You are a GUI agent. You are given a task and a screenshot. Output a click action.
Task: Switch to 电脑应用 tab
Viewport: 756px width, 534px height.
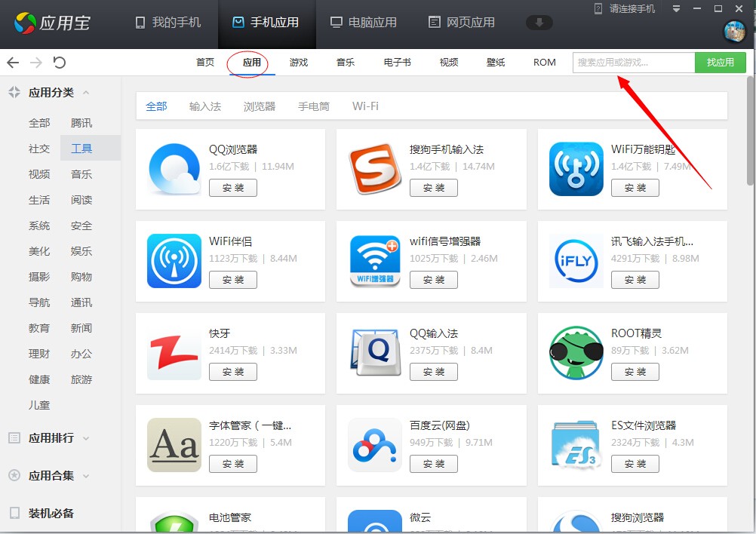click(364, 23)
